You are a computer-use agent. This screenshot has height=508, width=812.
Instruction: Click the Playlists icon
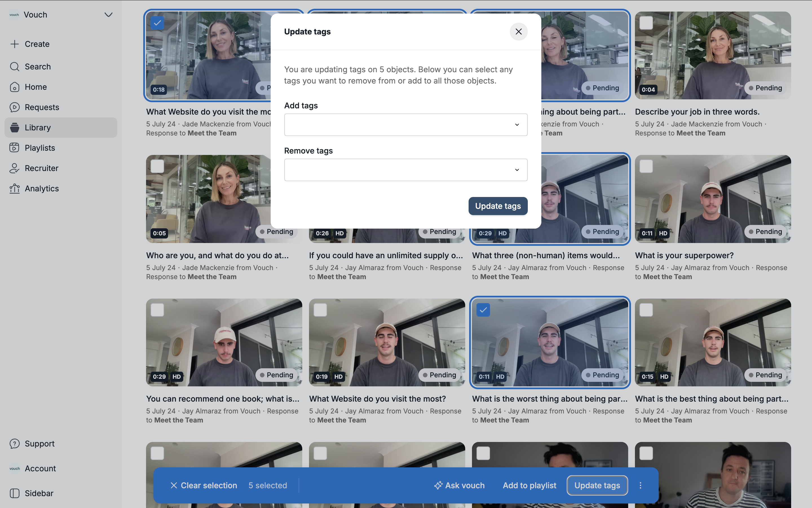[14, 148]
